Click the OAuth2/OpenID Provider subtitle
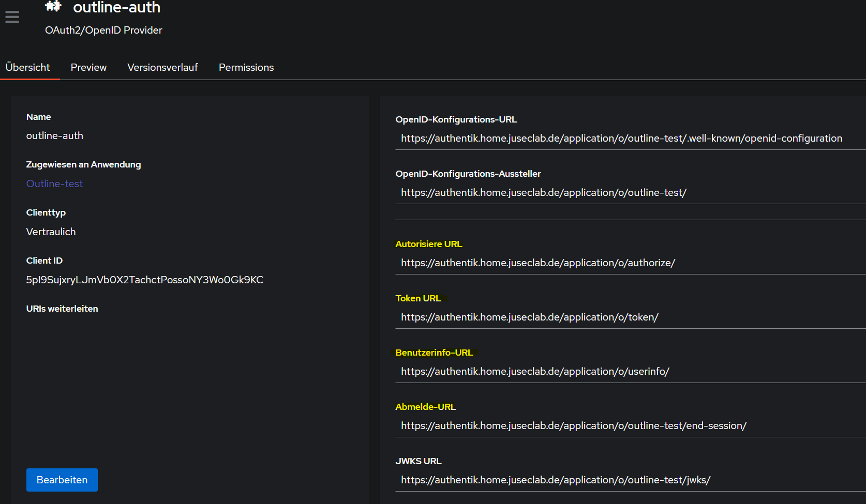866x504 pixels. click(x=103, y=30)
